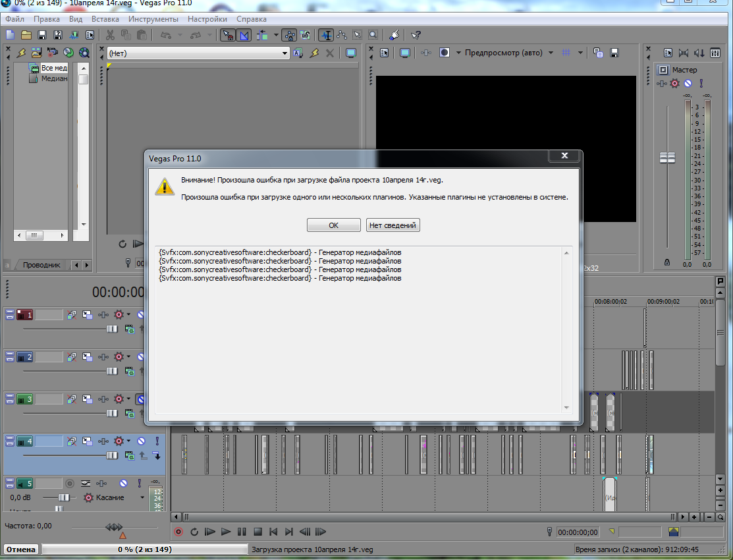Solo video track 4 exclamation icon
The height and width of the screenshot is (560, 733).
coord(157,441)
